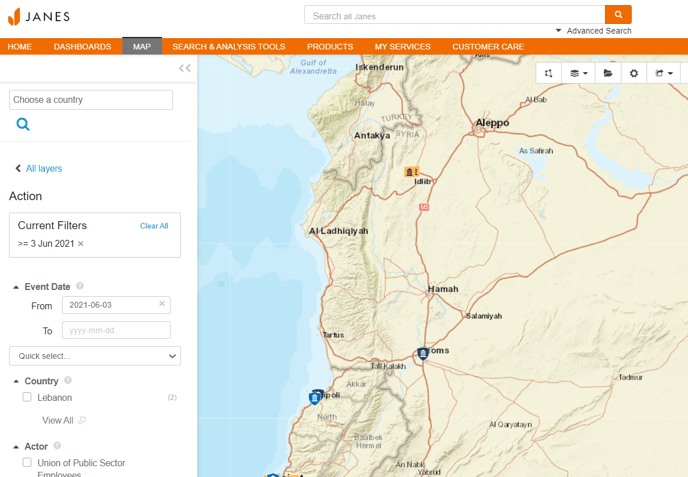The height and width of the screenshot is (477, 688).
Task: Click the blue country search magnifier icon
Action: (23, 124)
